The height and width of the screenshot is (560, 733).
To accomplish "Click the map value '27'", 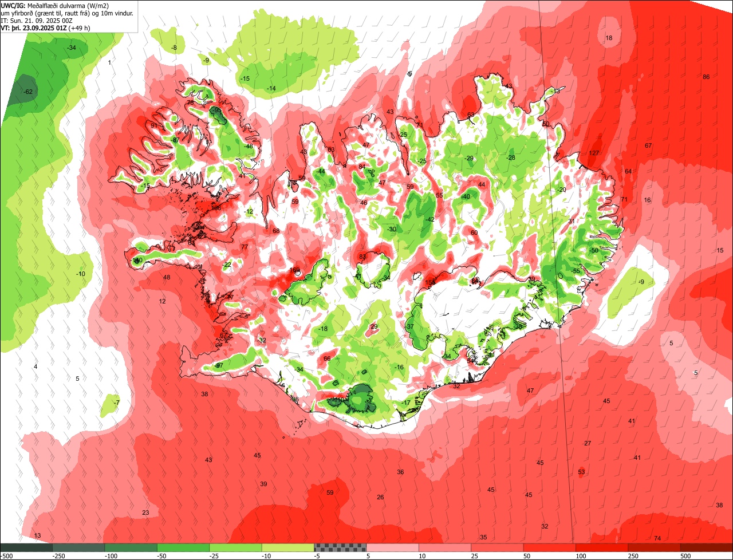I will point(588,443).
